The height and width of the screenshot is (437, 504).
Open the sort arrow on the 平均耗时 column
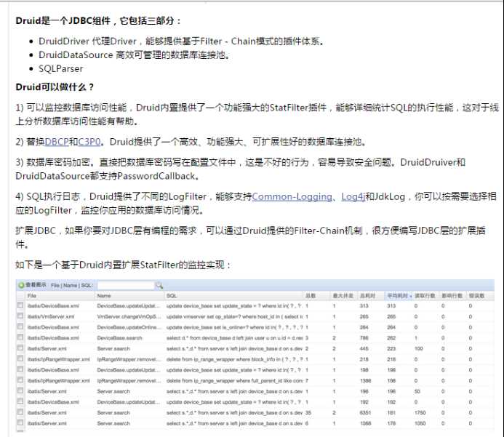[411, 296]
